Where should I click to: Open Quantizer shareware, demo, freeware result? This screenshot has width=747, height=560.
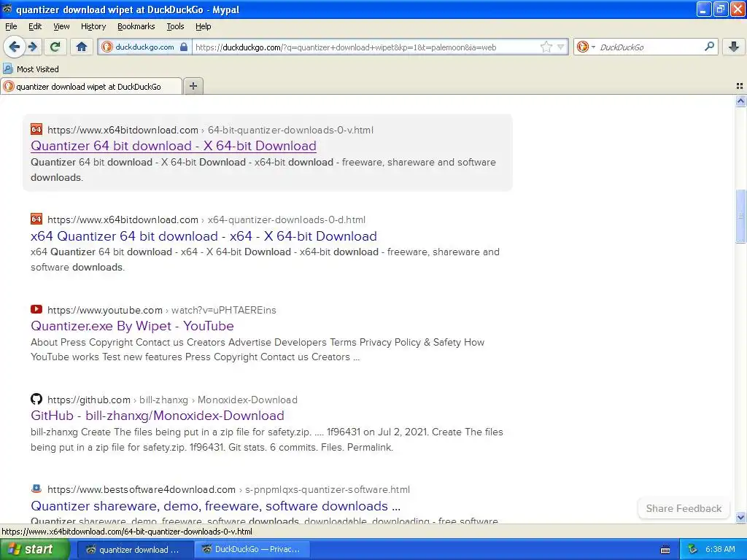tap(215, 506)
